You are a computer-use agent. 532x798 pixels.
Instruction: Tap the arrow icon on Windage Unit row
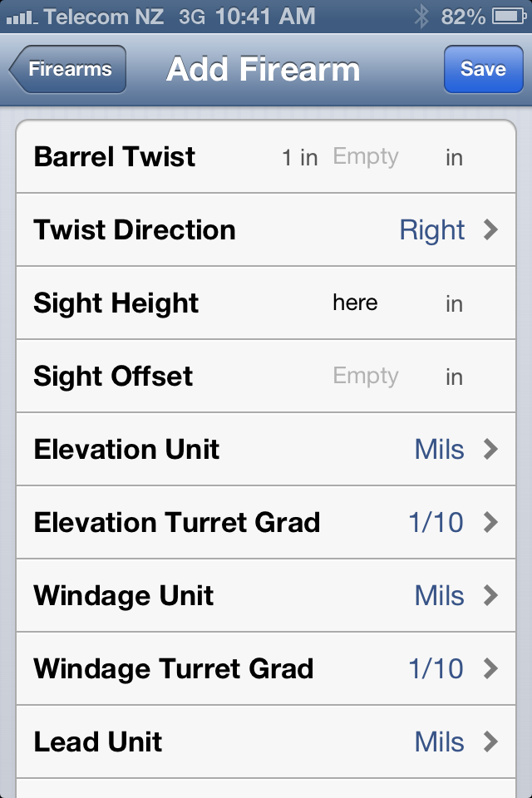tap(490, 595)
